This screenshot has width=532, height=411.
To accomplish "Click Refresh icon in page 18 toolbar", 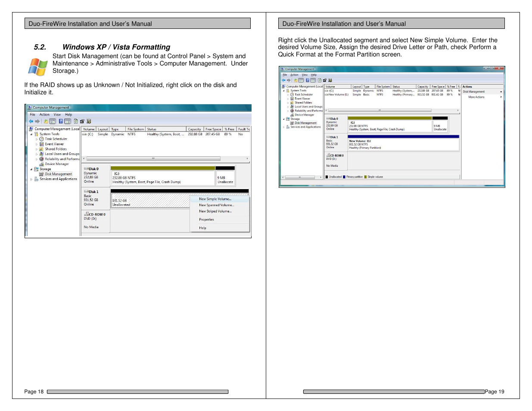I will click(x=76, y=121).
